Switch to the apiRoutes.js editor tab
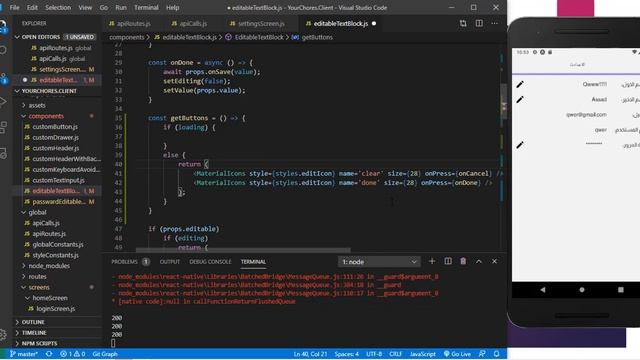 pos(130,24)
